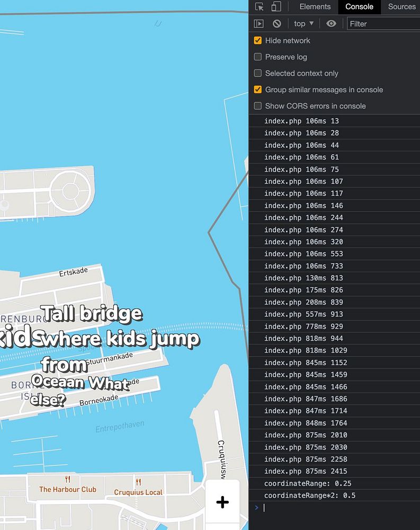Screen dimensions: 420x530
Task: Select log line 'index.php 175ms 826'
Action: 335,290
